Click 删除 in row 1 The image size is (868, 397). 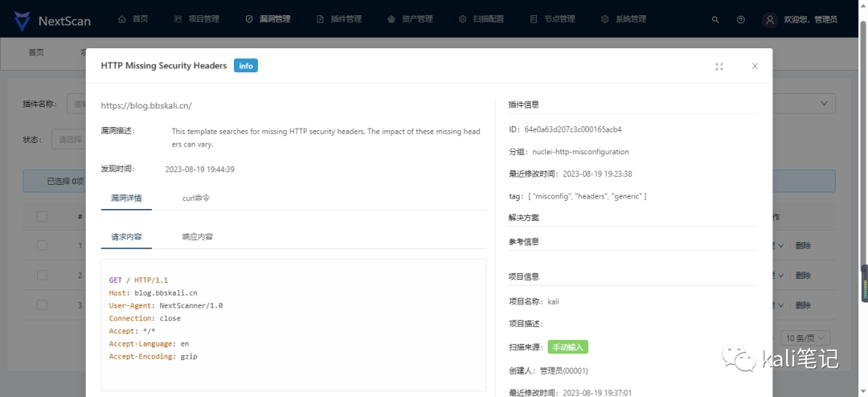[803, 246]
